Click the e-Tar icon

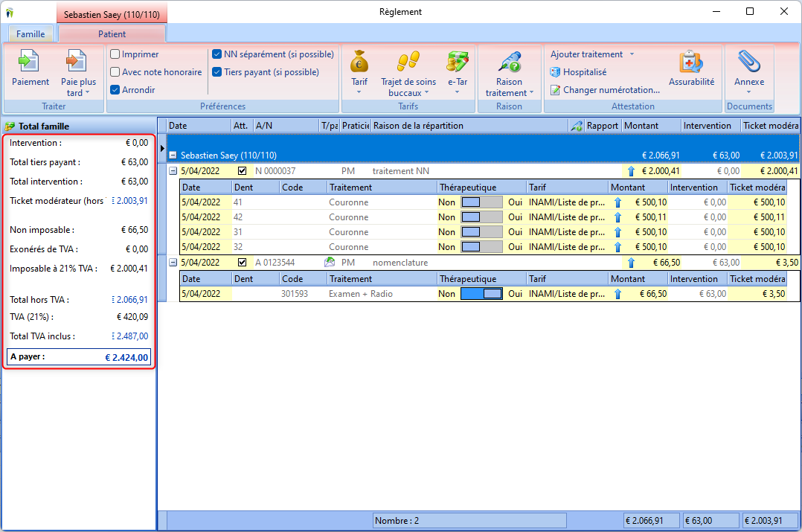click(x=458, y=61)
